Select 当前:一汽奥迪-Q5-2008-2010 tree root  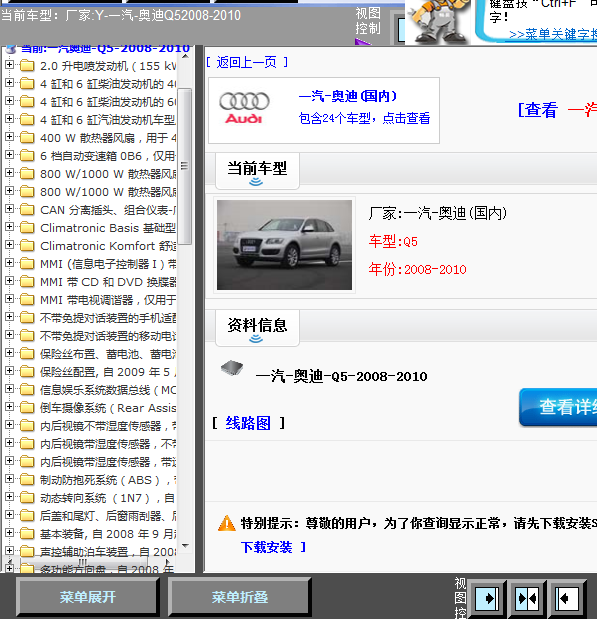[105, 49]
